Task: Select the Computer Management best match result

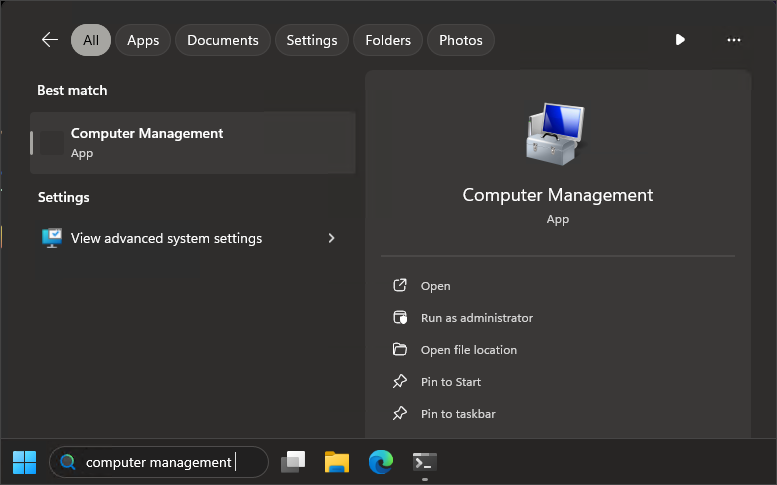Action: coord(193,143)
